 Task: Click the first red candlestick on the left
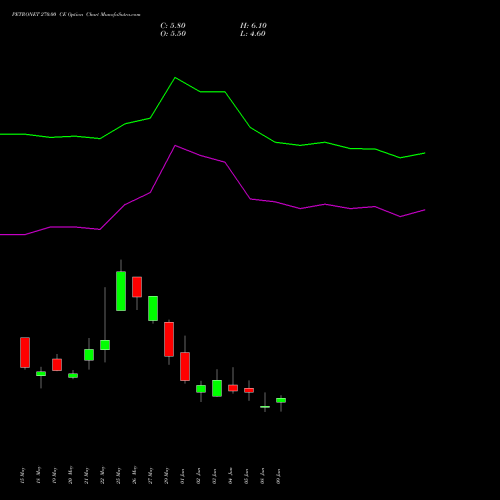click(x=25, y=353)
